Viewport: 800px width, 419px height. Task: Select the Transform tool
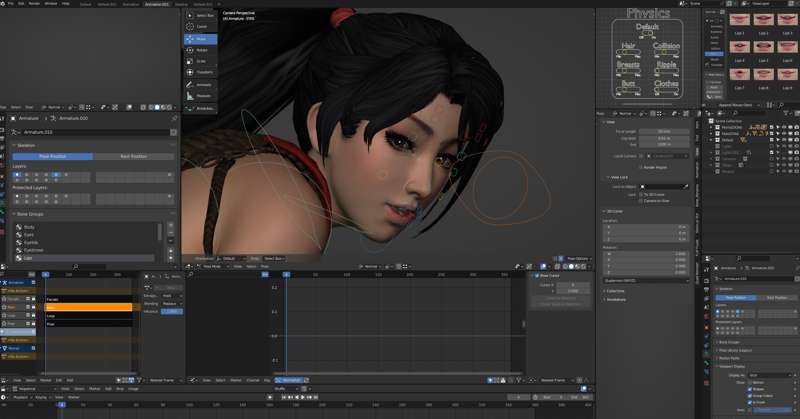tap(200, 72)
